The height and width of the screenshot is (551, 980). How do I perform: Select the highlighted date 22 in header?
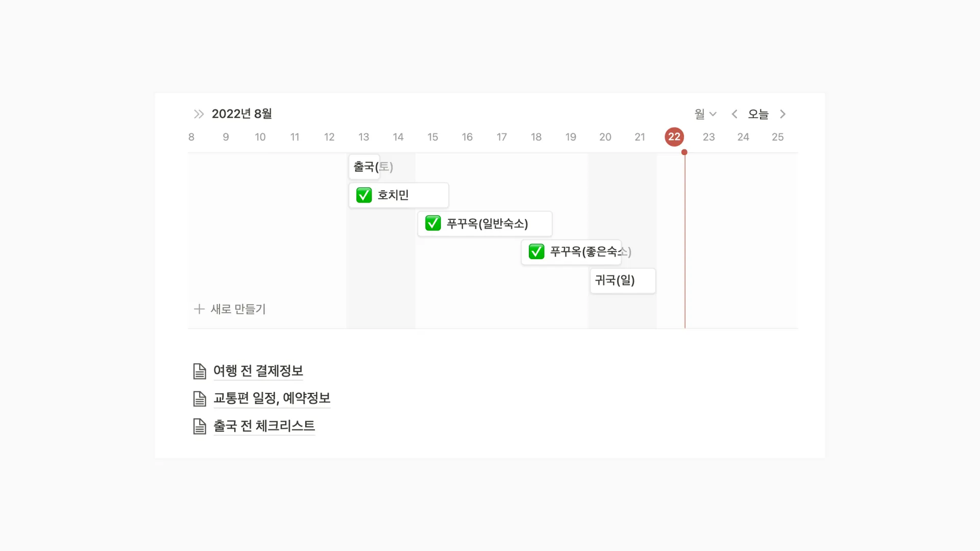coord(674,137)
